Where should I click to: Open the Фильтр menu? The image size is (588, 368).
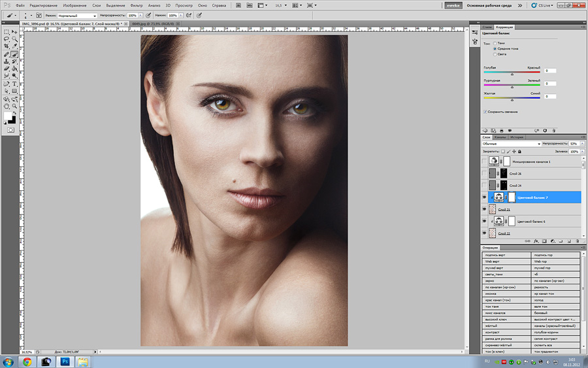pos(137,6)
